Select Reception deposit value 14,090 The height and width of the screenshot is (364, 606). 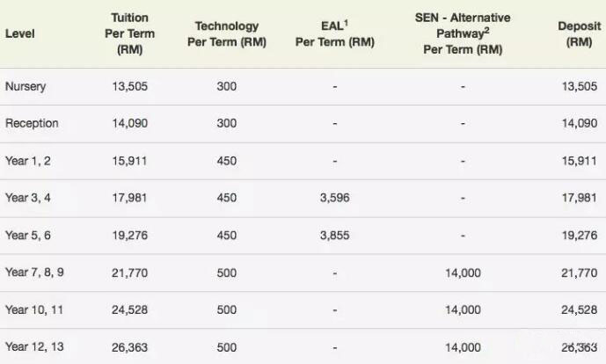580,123
